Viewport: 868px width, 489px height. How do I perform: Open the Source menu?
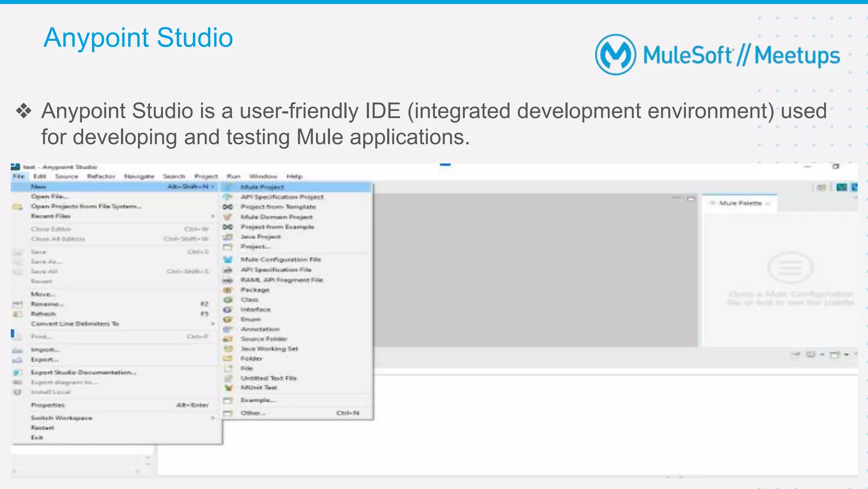(67, 176)
